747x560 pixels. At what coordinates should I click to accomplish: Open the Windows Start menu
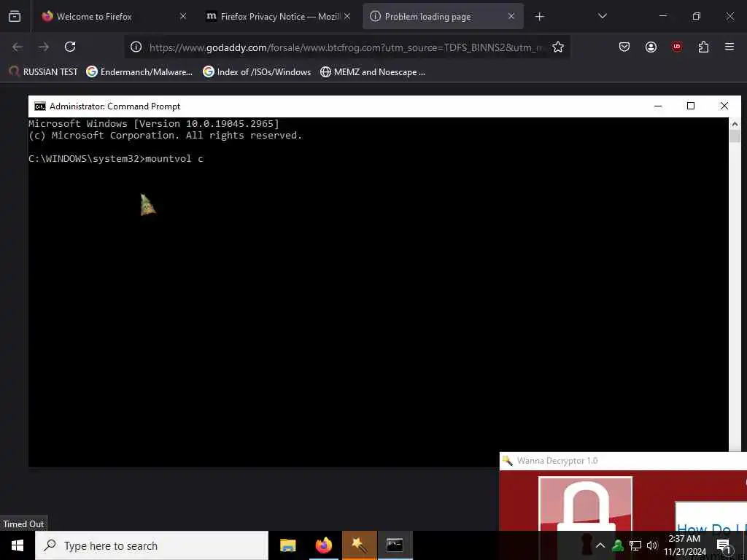point(18,545)
